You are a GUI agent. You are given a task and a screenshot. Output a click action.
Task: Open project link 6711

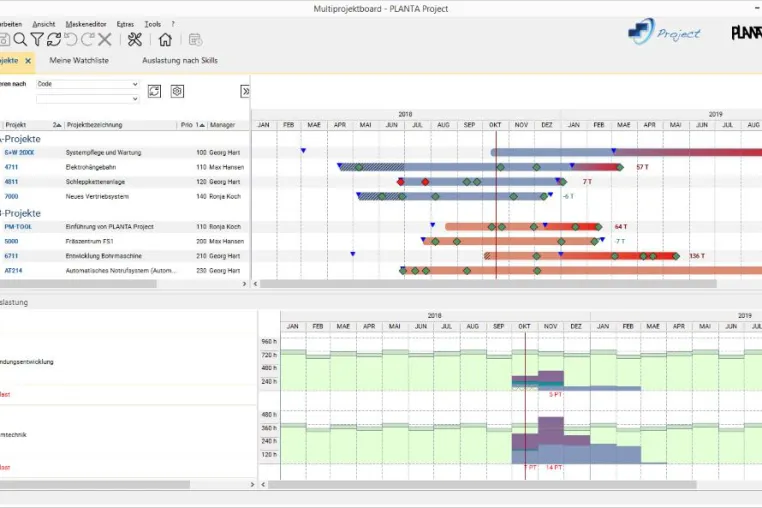point(11,256)
